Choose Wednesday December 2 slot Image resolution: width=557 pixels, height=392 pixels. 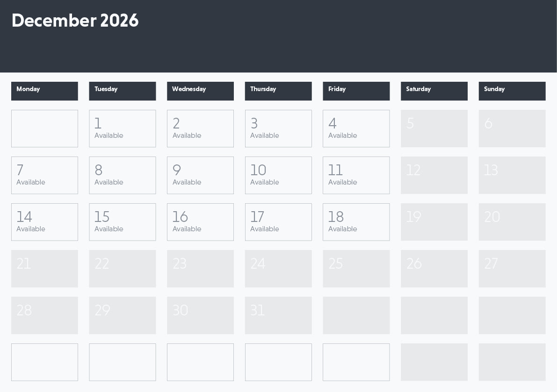click(x=200, y=128)
